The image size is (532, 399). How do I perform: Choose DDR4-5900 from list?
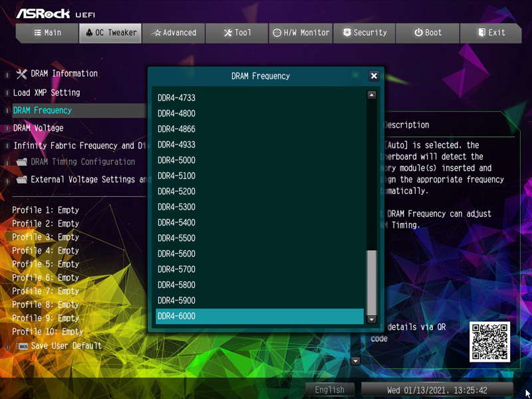[259, 301]
